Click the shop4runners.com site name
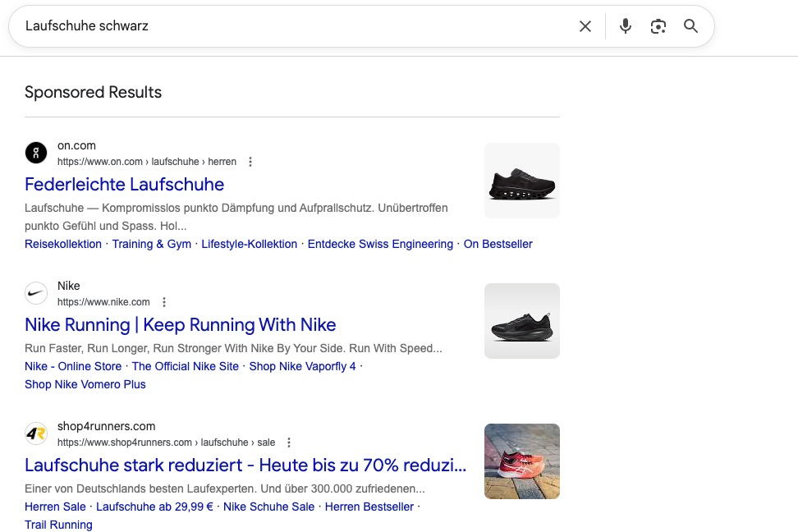This screenshot has width=798, height=532. tap(107, 427)
